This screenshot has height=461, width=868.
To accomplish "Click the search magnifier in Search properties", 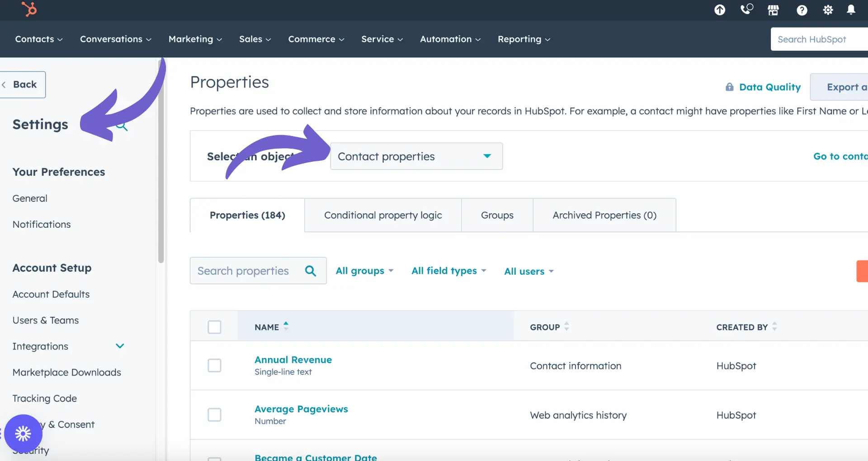I will point(311,271).
